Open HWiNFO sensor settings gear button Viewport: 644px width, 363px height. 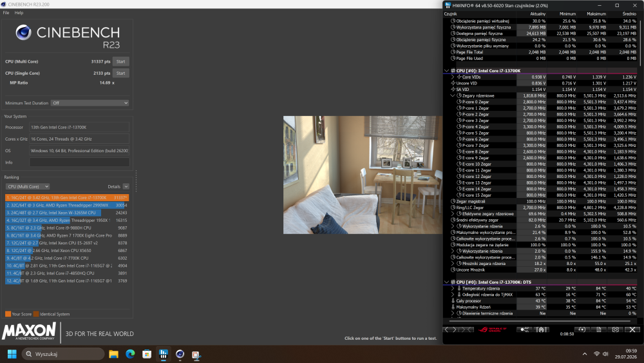616,329
